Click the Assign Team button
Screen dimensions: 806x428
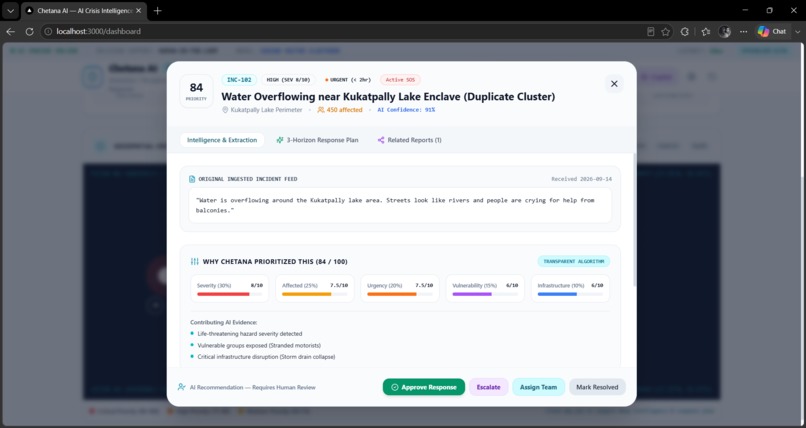(538, 387)
